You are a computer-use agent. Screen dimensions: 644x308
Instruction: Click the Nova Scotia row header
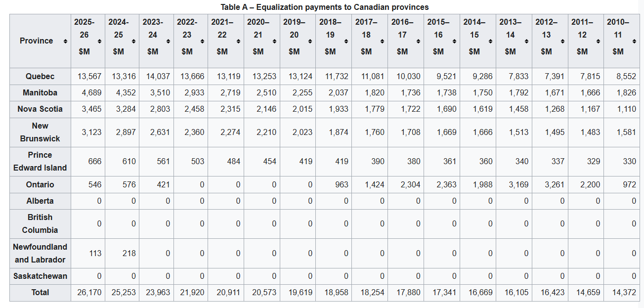(40, 109)
